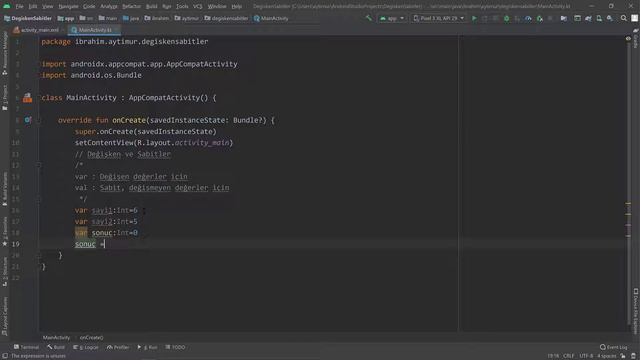Open the Build menu
Screen dimensions: 640x360
(x=151, y=7)
